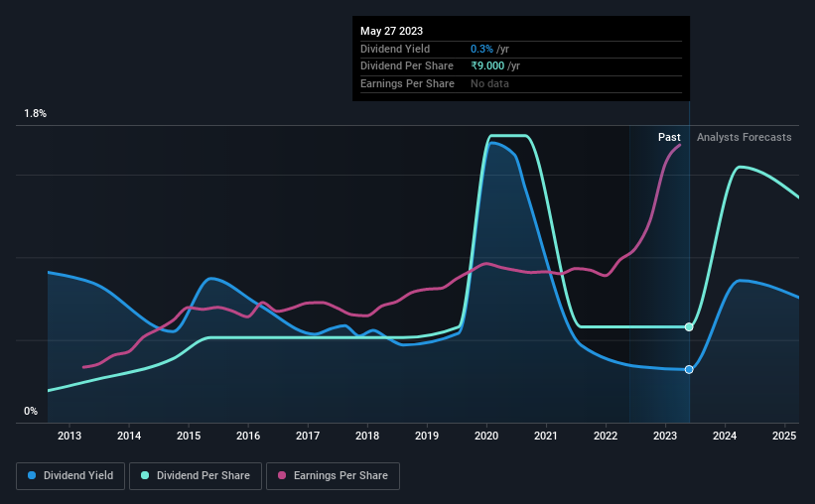Click the tooltip Earnings Per Share row label

407,83
